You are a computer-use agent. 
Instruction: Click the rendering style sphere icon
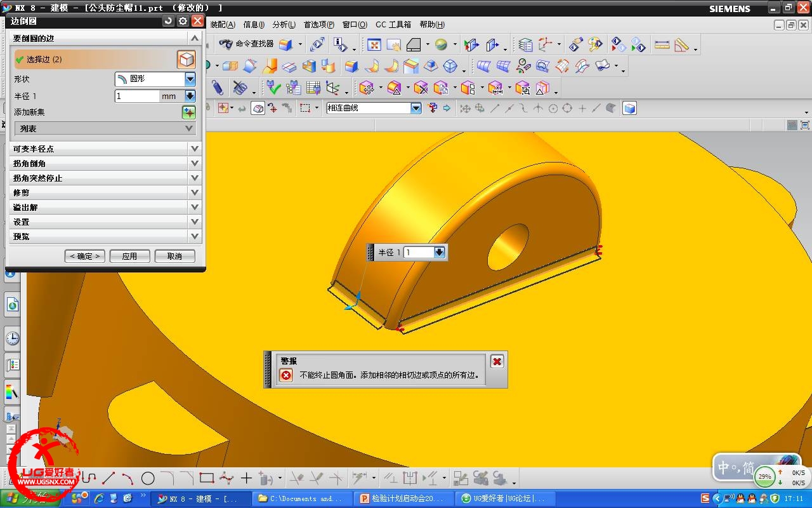pyautogui.click(x=441, y=44)
